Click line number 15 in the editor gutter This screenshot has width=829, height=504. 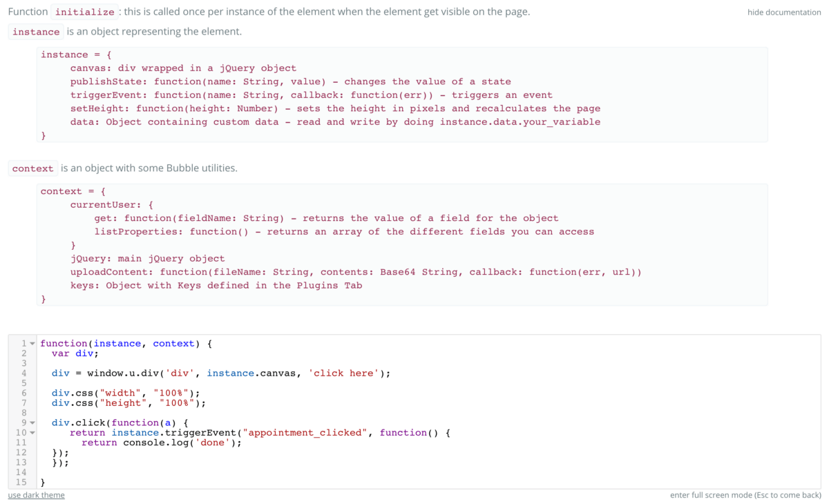(21, 482)
